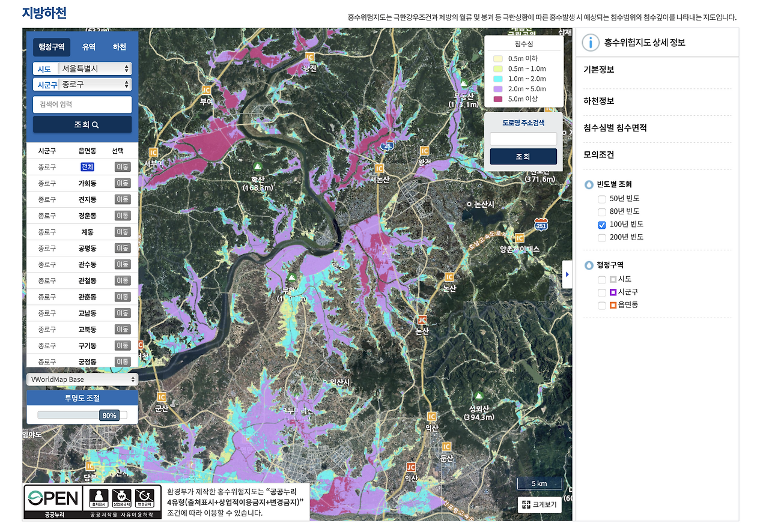Click 이동 next to 가회동
The image size is (769, 532).
point(123,183)
